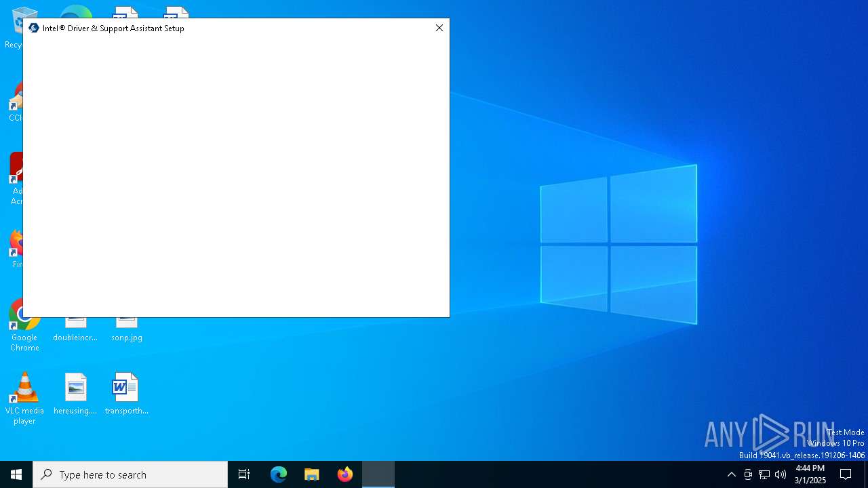Select the transporth Word document on desktop

(x=126, y=394)
